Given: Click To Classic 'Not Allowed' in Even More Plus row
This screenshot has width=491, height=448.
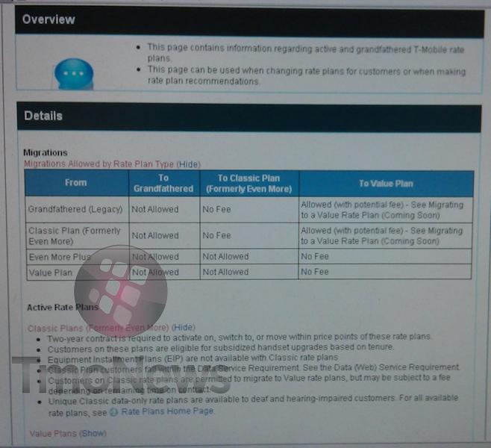Looking at the screenshot, I should click(225, 257).
